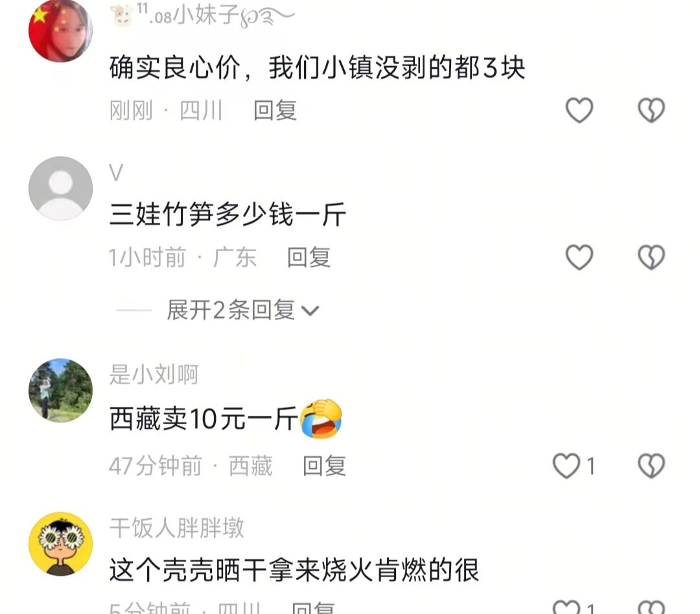Expand the 展开2条回复 replies

243,310
